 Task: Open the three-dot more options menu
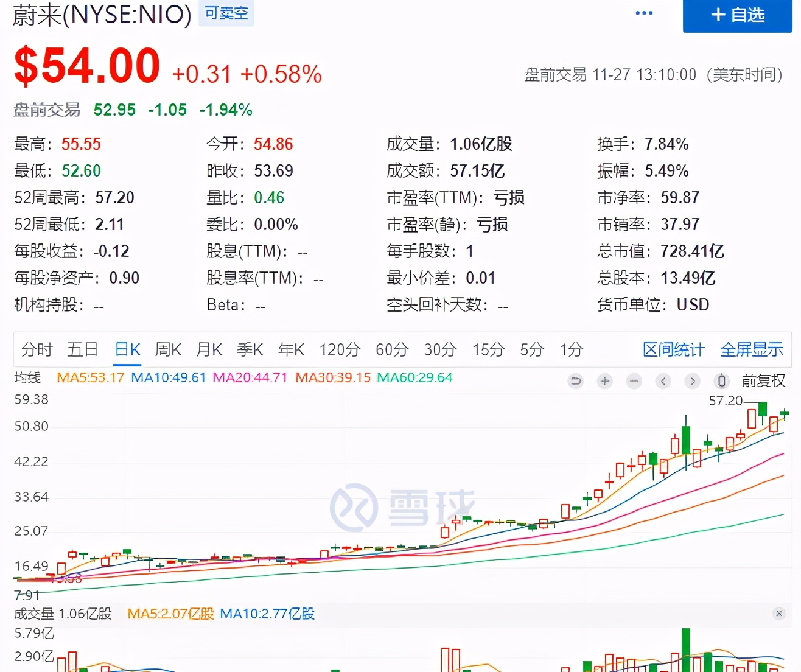(644, 13)
